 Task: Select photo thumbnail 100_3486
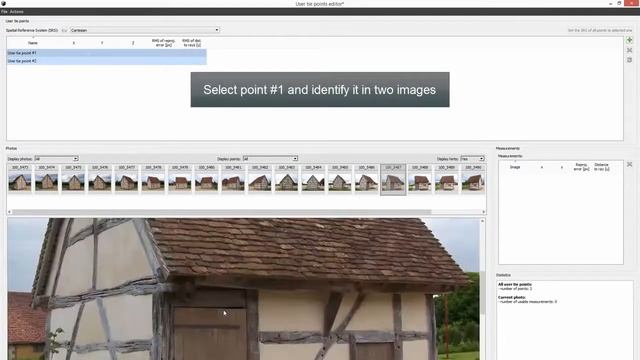(x=367, y=179)
